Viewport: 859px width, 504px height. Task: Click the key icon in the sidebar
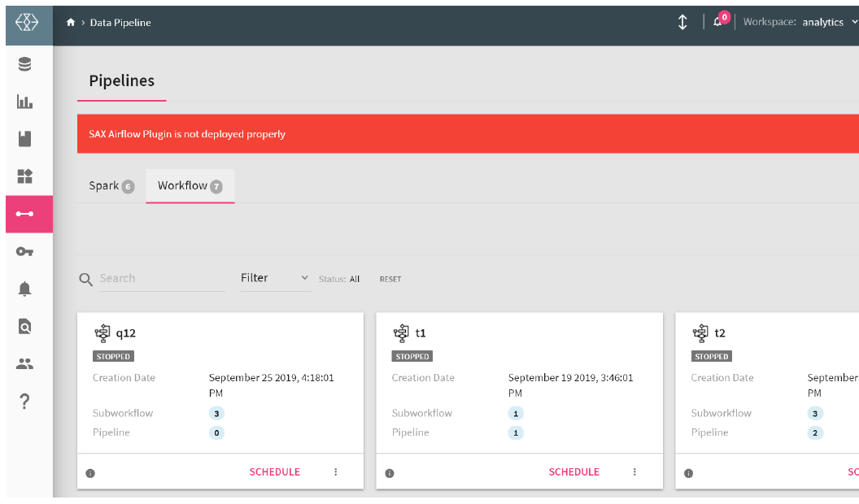(x=24, y=251)
